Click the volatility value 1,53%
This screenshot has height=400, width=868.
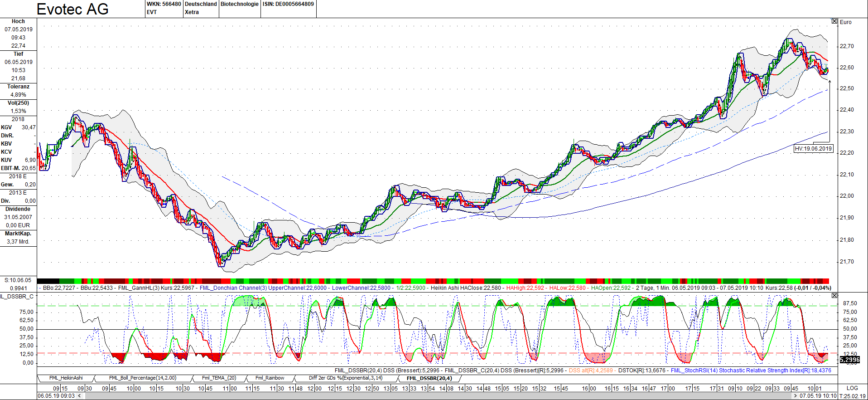[18, 111]
